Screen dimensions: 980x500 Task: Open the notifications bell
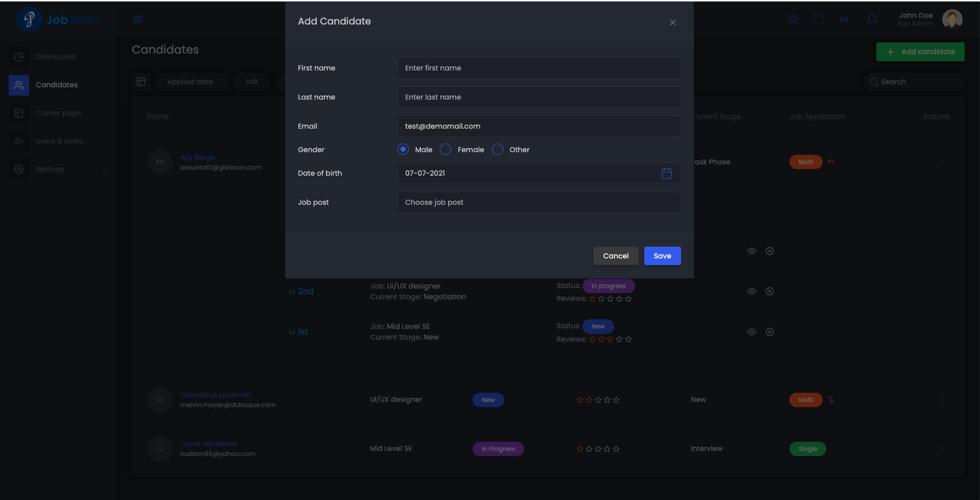872,19
